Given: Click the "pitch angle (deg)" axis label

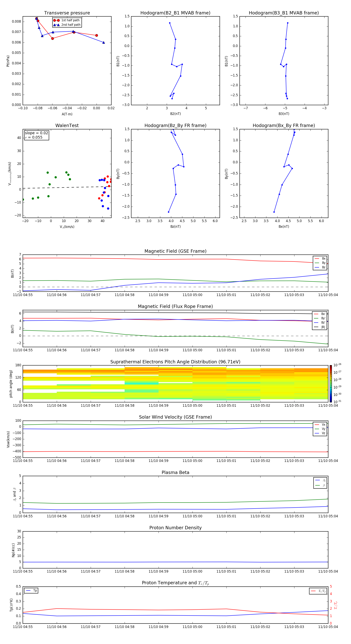Looking at the screenshot, I should (x=11, y=384).
